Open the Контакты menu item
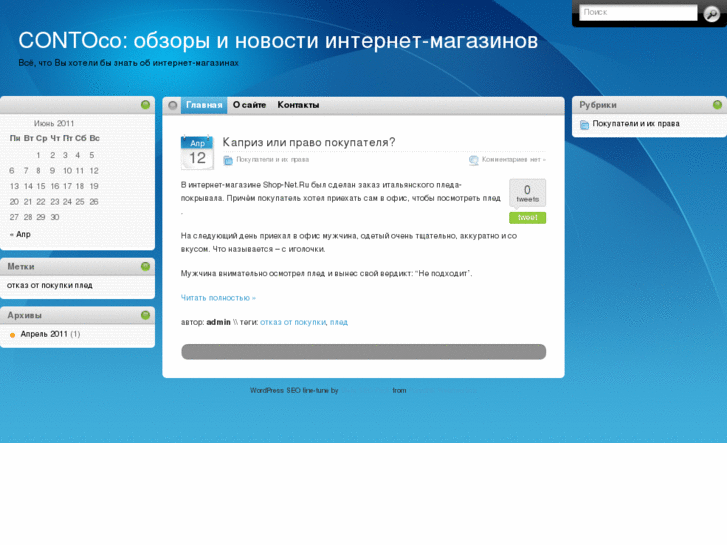The height and width of the screenshot is (545, 727). point(298,105)
